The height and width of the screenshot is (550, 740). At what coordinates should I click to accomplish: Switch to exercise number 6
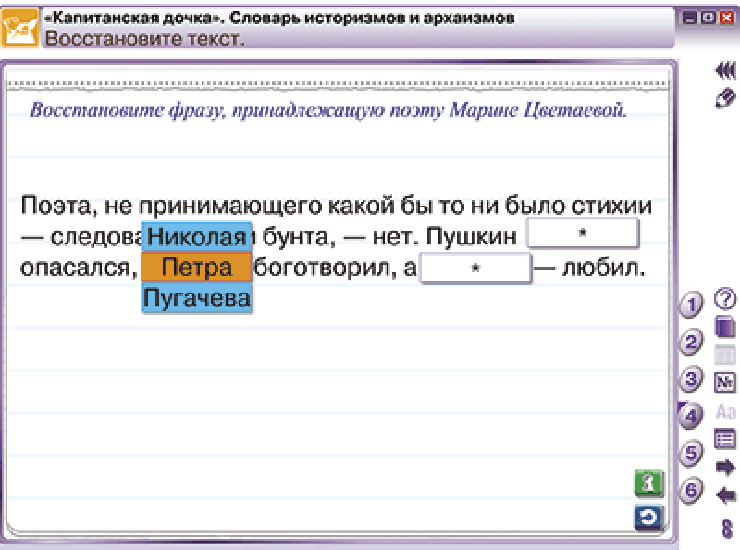coord(691,490)
